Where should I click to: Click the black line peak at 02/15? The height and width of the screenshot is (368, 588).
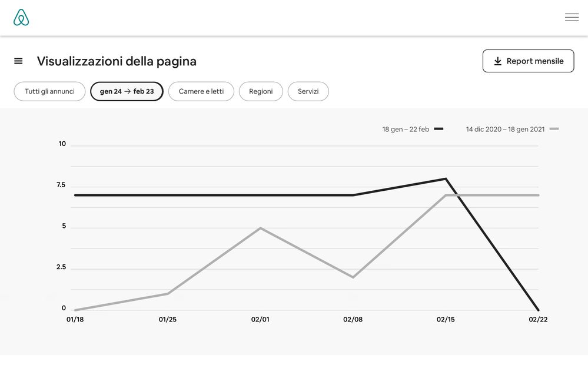click(446, 178)
